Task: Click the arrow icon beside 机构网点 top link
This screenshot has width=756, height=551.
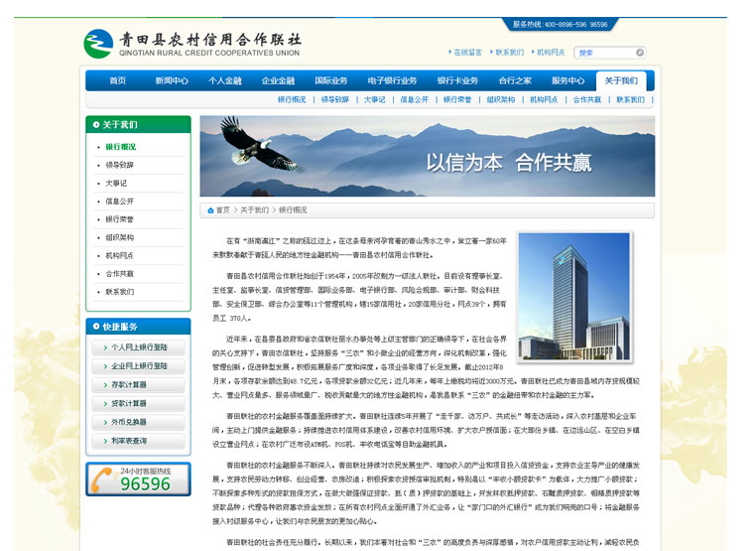Action: point(533,53)
